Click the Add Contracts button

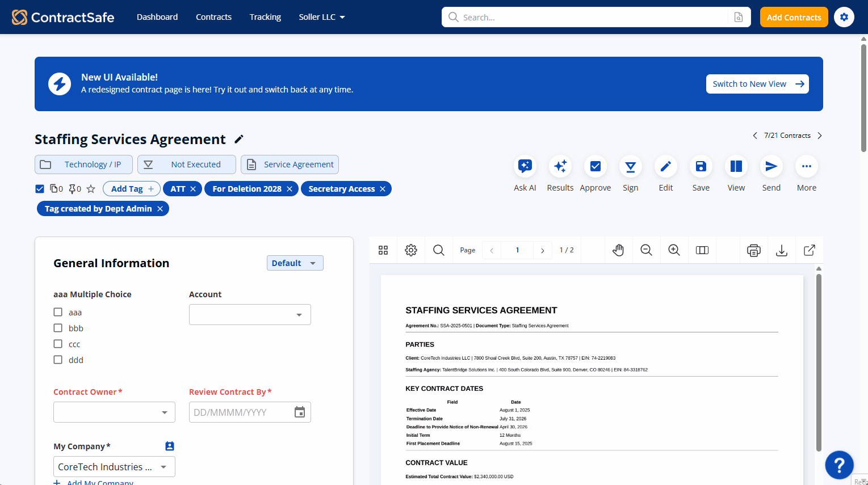[x=794, y=17]
